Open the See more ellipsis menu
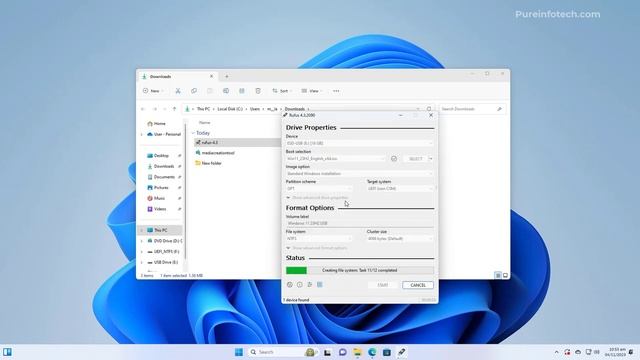 336,91
